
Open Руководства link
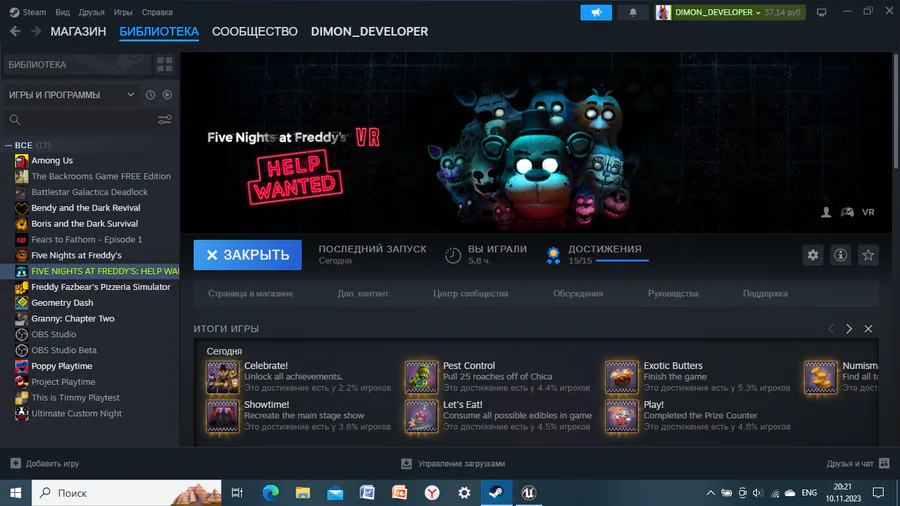click(x=673, y=294)
